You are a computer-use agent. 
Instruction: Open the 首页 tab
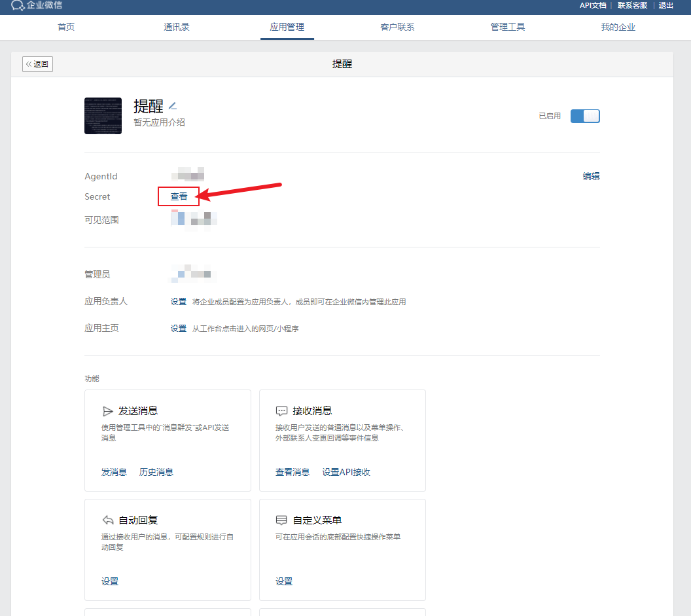coord(66,27)
